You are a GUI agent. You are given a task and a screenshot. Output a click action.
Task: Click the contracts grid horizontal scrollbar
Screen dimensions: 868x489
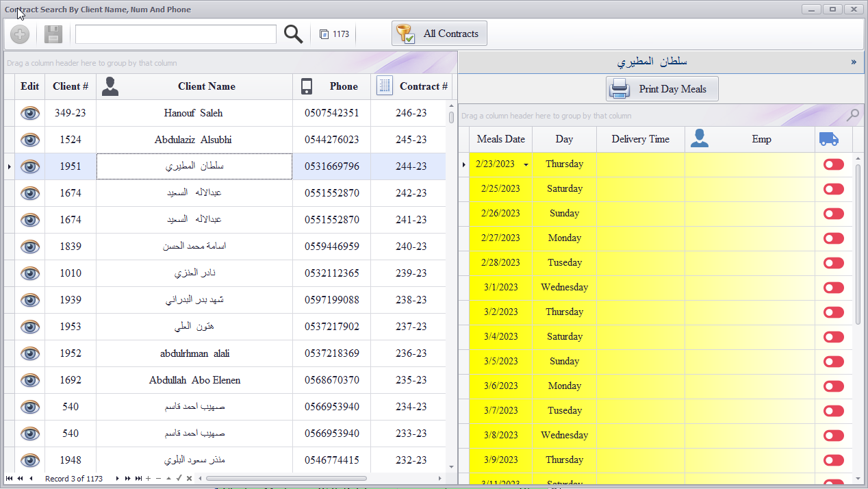click(286, 478)
